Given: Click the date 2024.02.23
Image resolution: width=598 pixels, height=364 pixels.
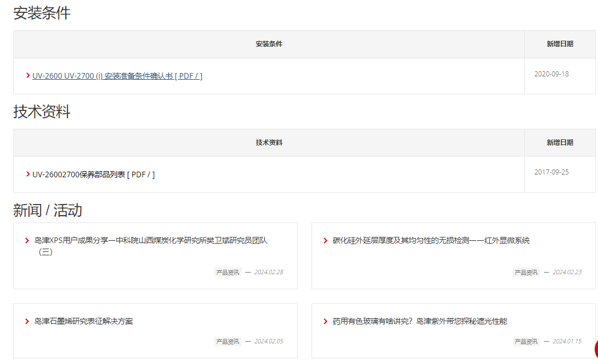Looking at the screenshot, I should pyautogui.click(x=567, y=272).
